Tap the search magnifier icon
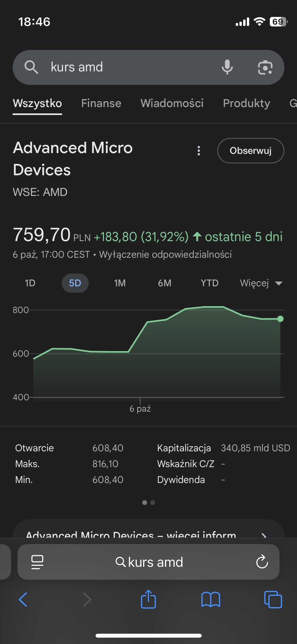The width and height of the screenshot is (297, 644). coord(31,67)
